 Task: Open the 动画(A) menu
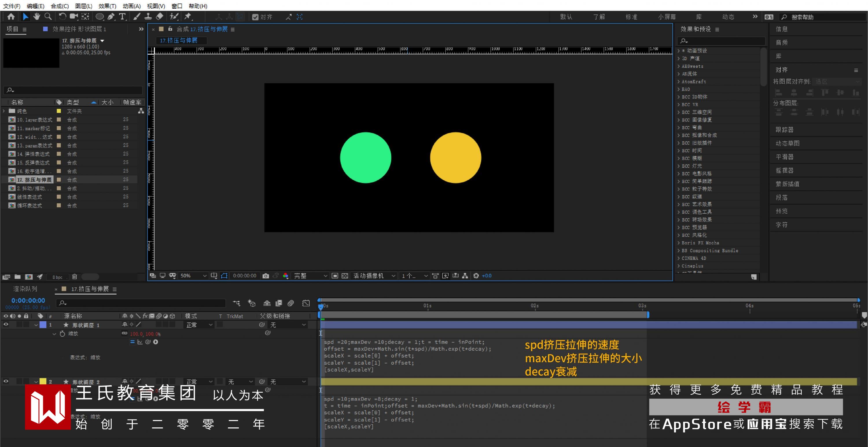[x=131, y=6]
